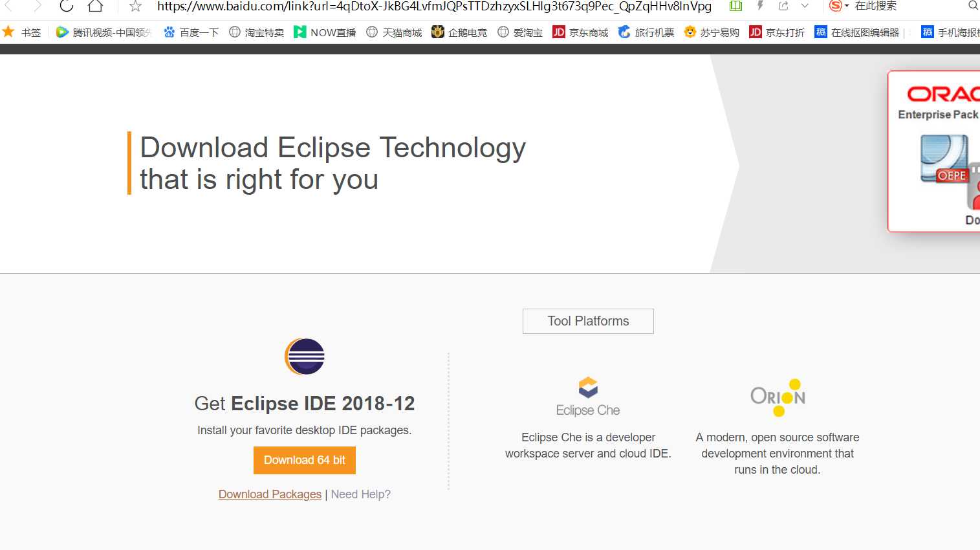This screenshot has width=980, height=550.
Task: Open the NOW直播 bookmark
Action: [325, 32]
